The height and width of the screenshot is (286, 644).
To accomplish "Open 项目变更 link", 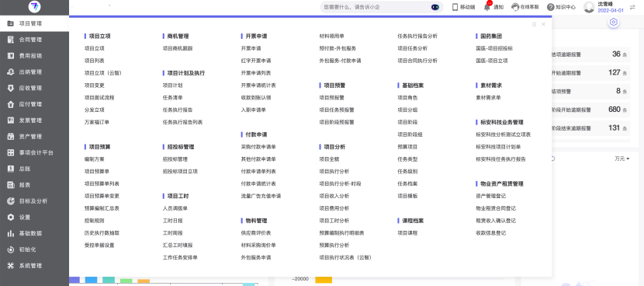I will [x=94, y=85].
